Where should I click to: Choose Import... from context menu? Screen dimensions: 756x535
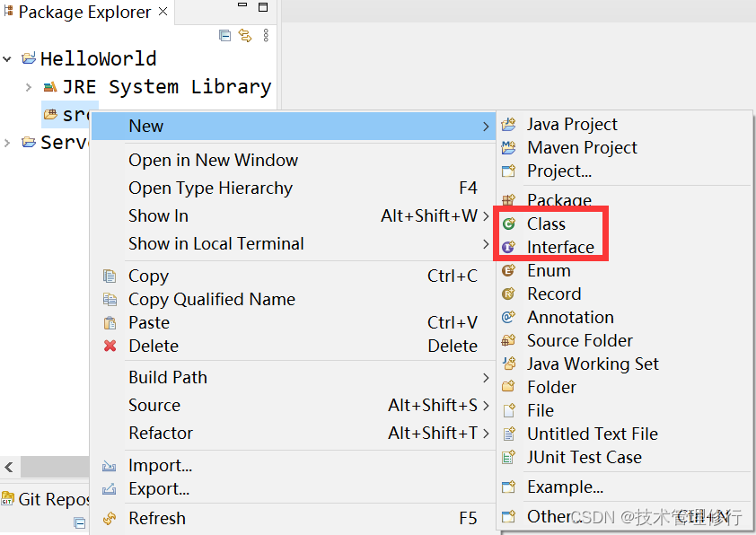click(x=293, y=466)
